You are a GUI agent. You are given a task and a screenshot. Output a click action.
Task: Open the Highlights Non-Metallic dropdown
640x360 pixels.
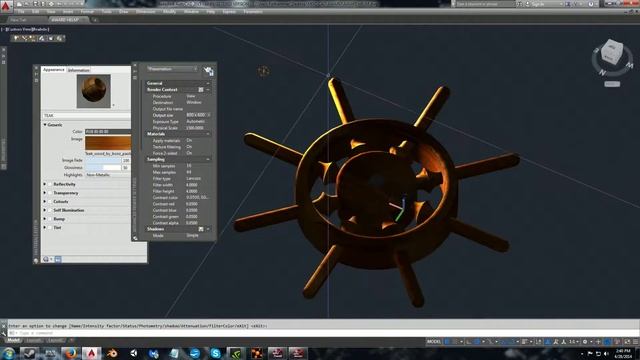[x=108, y=175]
